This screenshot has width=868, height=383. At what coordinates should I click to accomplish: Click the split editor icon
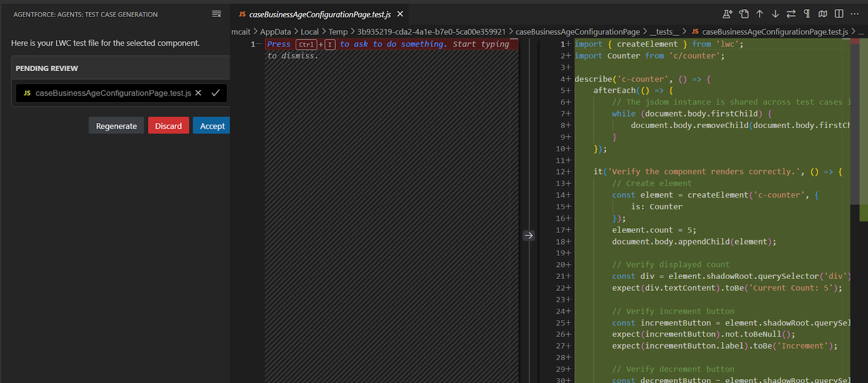coord(839,14)
